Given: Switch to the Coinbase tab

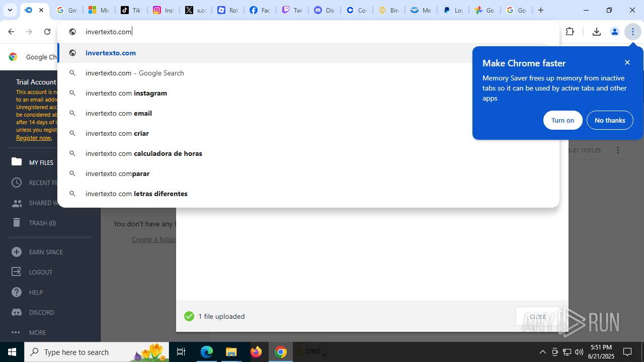Looking at the screenshot, I should [x=356, y=10].
